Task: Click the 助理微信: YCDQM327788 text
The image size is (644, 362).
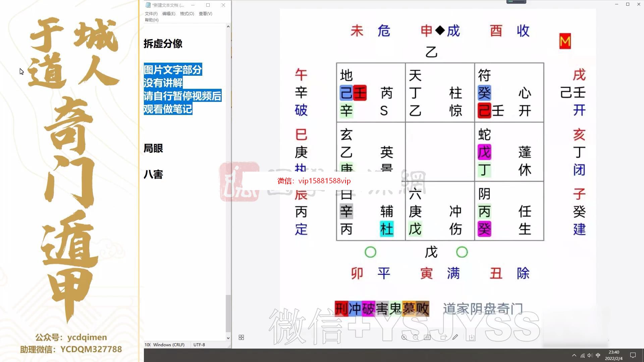Action: [71, 349]
